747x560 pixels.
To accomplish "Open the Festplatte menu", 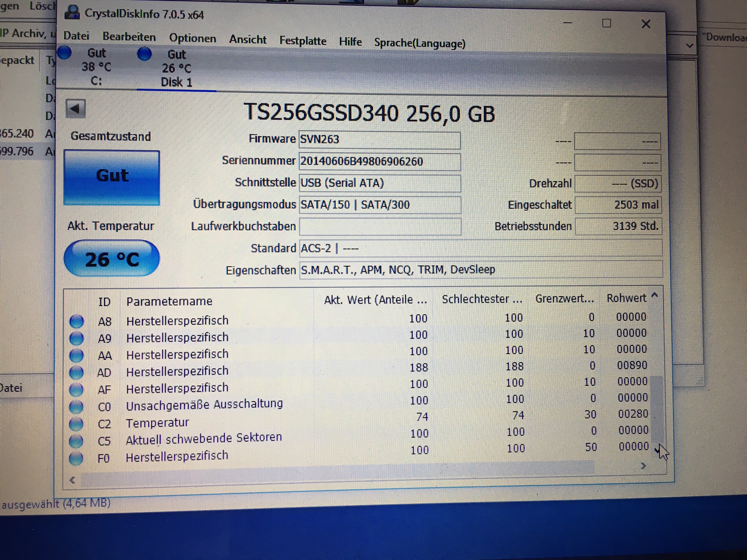I will 303,41.
